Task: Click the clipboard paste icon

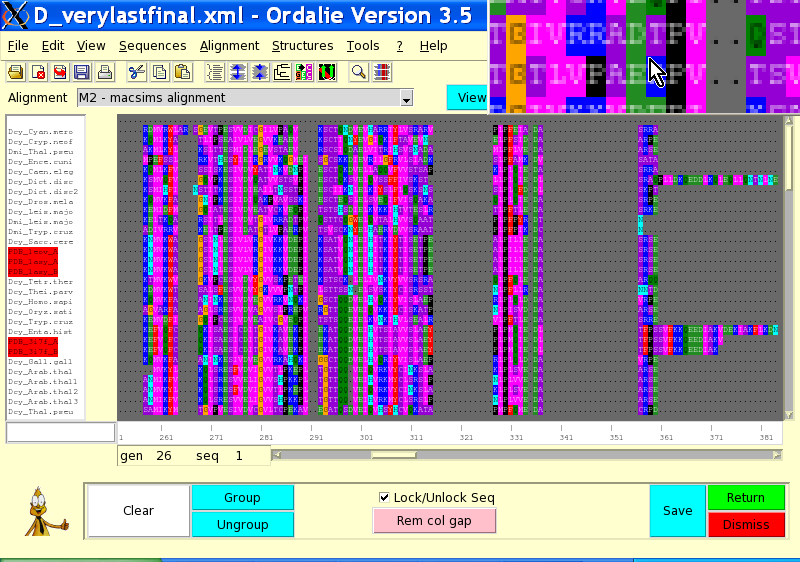Action: (x=183, y=72)
